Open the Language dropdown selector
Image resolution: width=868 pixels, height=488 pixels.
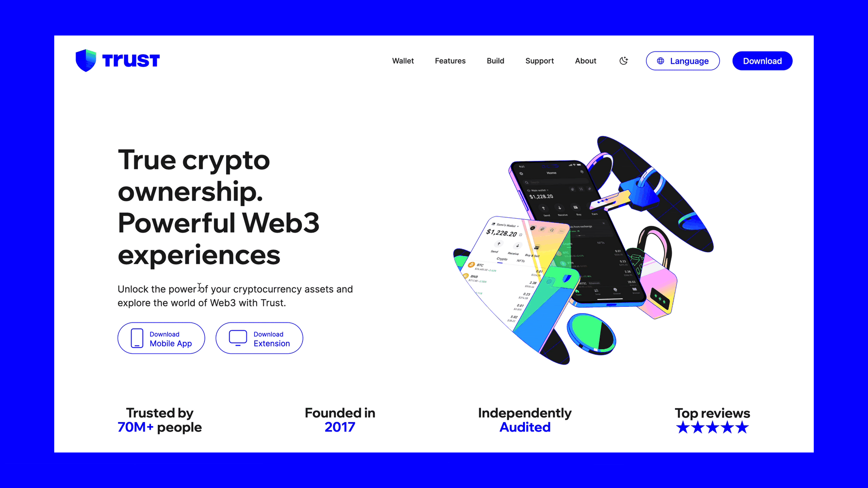tap(683, 60)
